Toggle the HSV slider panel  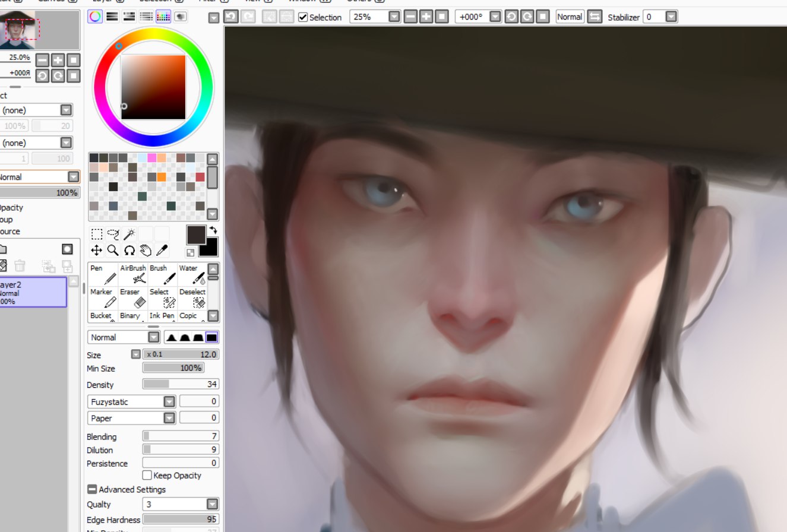click(129, 17)
